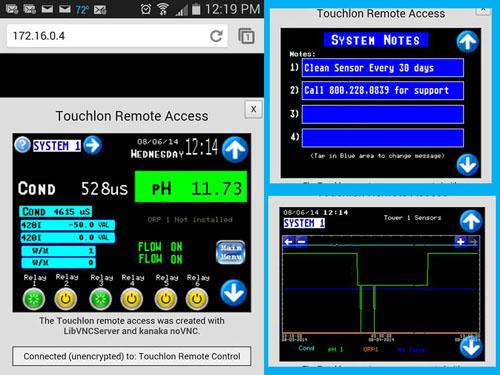The height and width of the screenshot is (375, 500).
Task: Tap the alarm clock status icon
Action: coord(146,9)
